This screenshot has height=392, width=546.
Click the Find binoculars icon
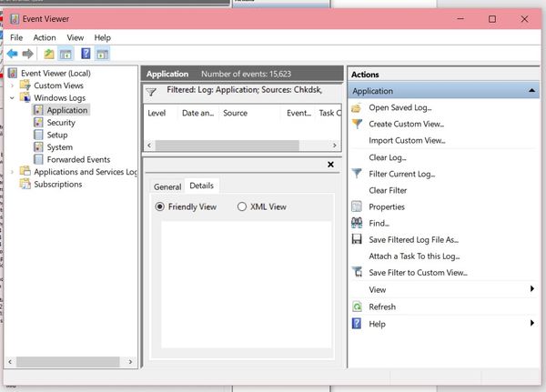(357, 223)
